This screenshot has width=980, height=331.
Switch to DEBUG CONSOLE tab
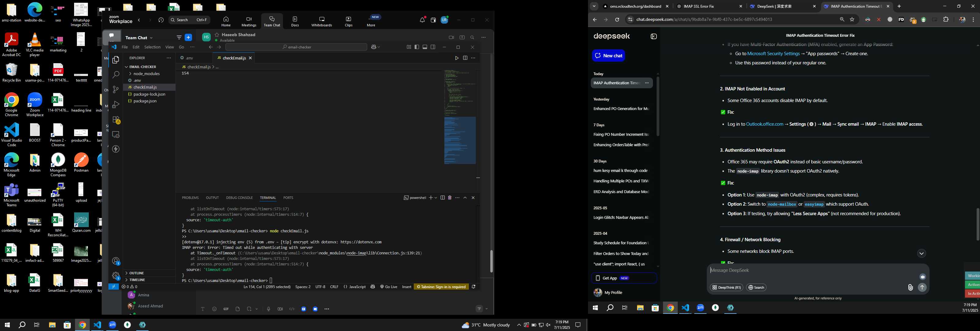coord(239,198)
